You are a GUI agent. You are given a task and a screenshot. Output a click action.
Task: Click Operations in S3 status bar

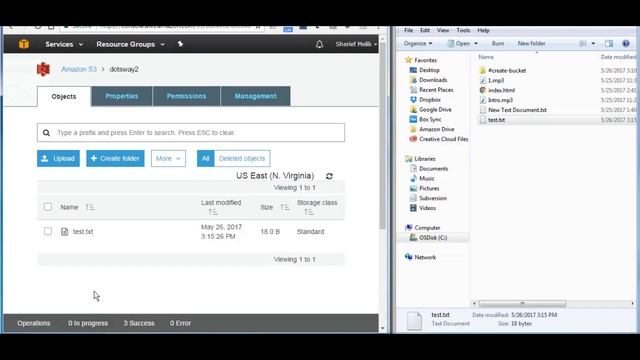coord(33,323)
